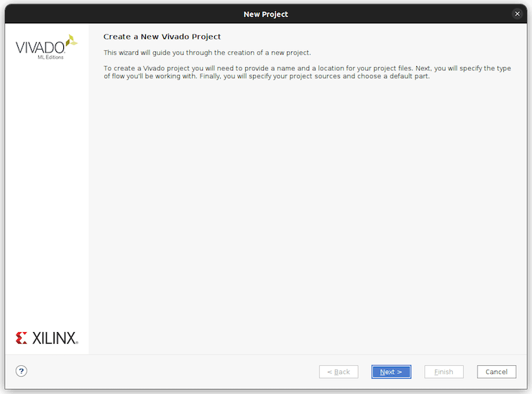The width and height of the screenshot is (532, 394).
Task: Click the disabled Back button
Action: pos(339,372)
